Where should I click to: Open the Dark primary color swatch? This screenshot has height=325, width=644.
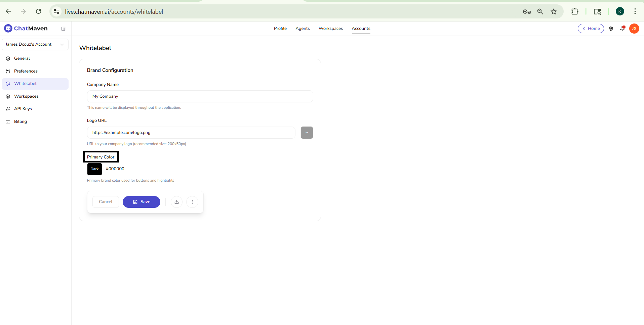click(94, 169)
